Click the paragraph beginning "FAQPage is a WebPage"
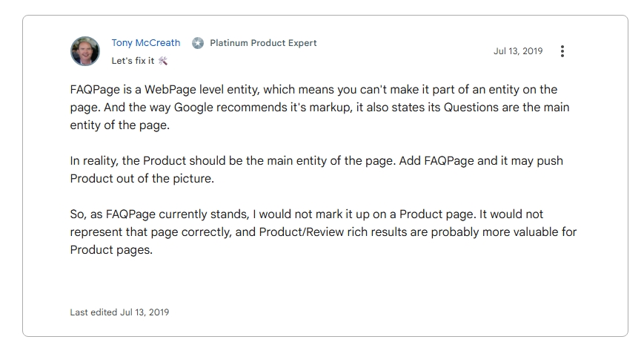 [319, 108]
